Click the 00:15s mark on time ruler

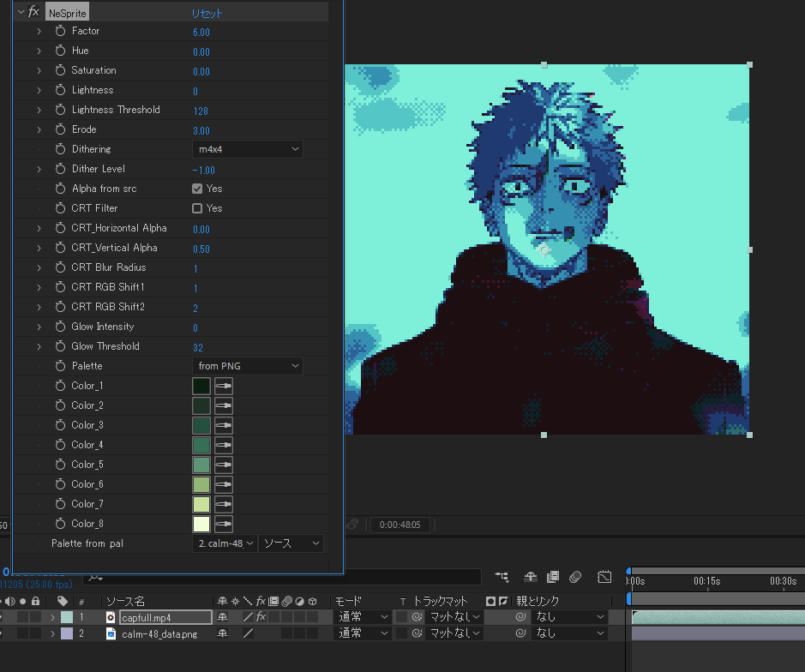click(707, 581)
